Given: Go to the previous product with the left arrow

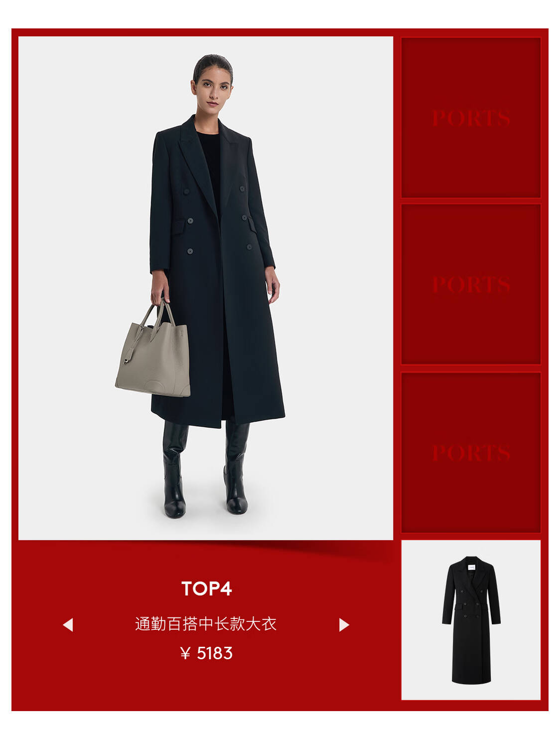Looking at the screenshot, I should 68,625.
